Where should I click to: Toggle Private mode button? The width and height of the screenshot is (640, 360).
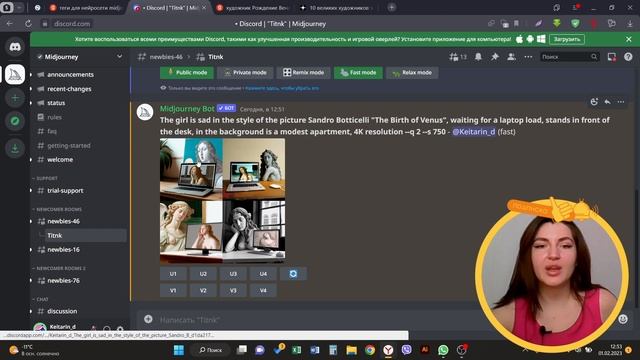pos(245,73)
